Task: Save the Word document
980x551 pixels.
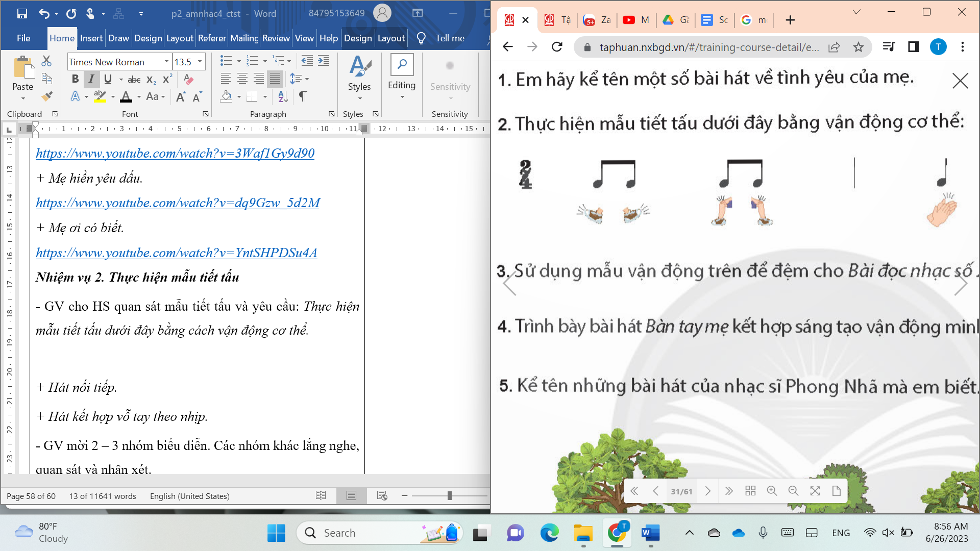Action: pyautogui.click(x=22, y=14)
